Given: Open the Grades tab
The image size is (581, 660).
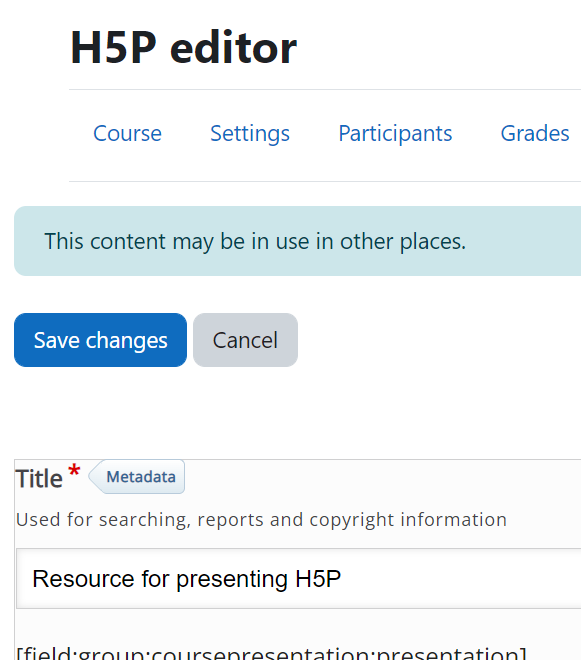Looking at the screenshot, I should coord(535,134).
